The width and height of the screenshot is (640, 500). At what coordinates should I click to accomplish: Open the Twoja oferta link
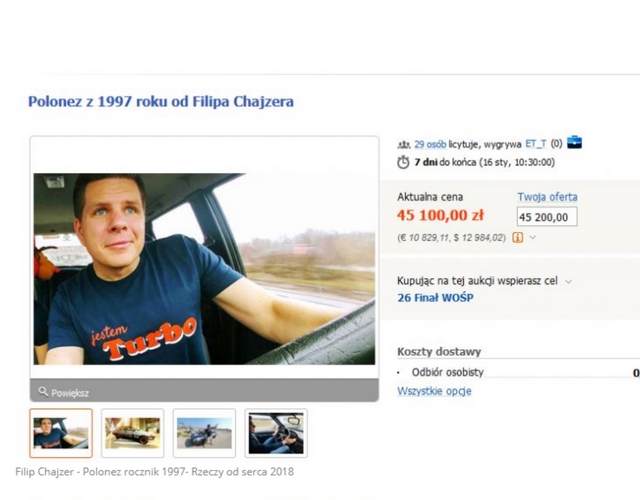547,197
